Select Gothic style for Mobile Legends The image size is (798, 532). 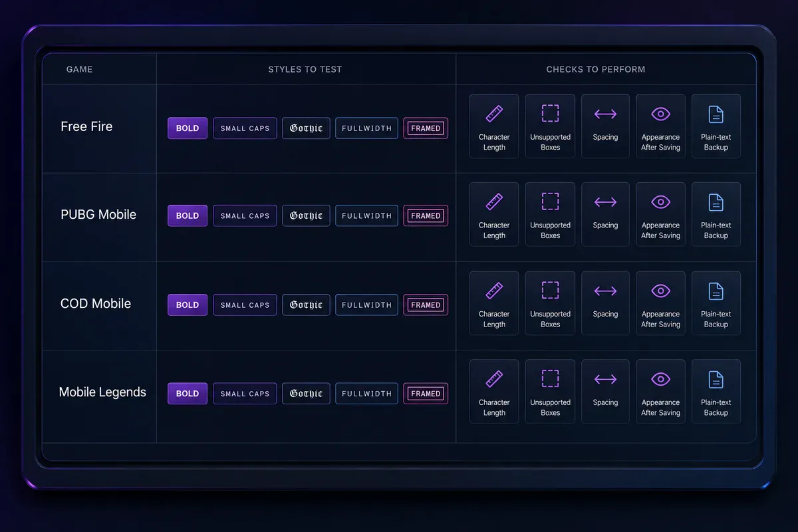point(306,393)
